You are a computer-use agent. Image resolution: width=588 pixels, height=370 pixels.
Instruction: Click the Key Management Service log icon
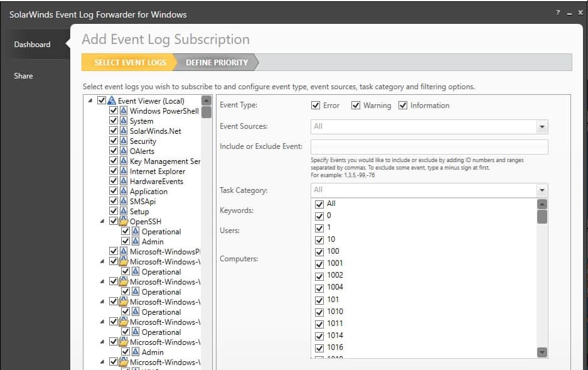point(124,161)
